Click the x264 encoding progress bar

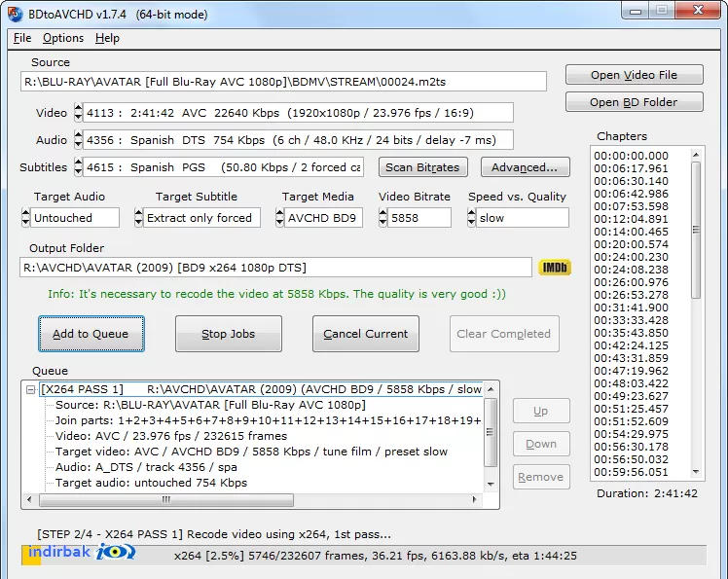[364, 556]
